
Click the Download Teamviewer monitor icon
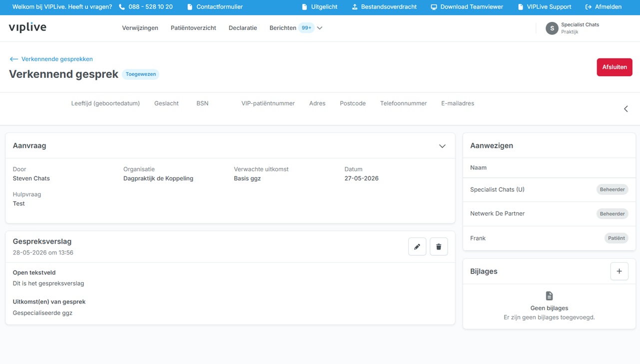[434, 7]
